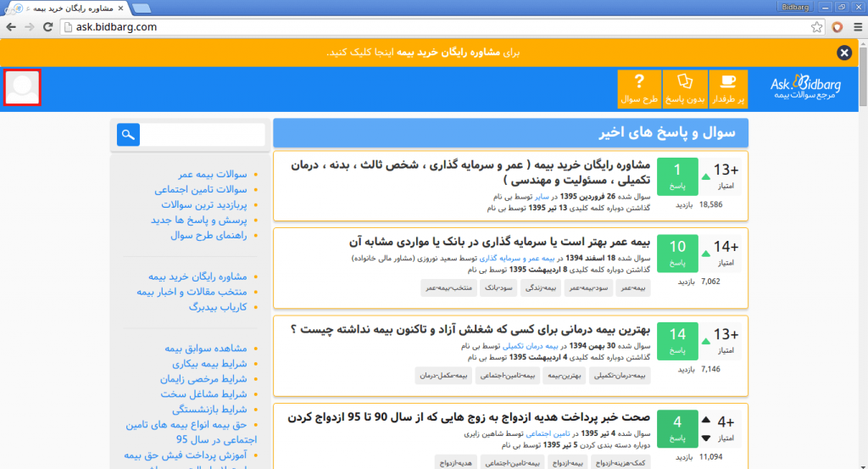The height and width of the screenshot is (469, 868).
Task: Select the بیمه-درمان-تکمیلی tag
Action: [x=620, y=376]
